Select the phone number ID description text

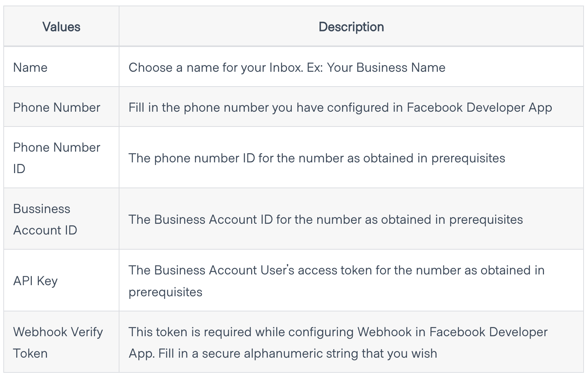tap(317, 158)
